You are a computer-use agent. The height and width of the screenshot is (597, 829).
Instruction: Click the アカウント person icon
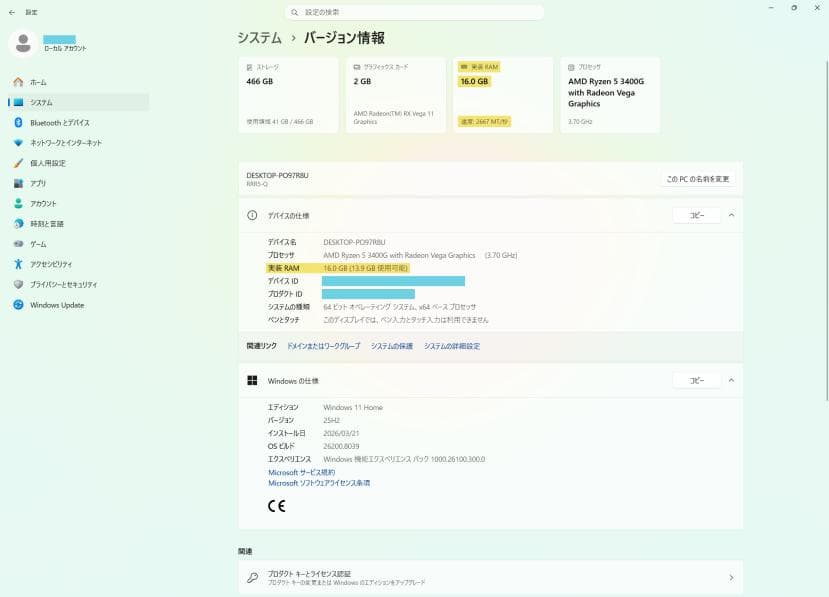[x=19, y=203]
